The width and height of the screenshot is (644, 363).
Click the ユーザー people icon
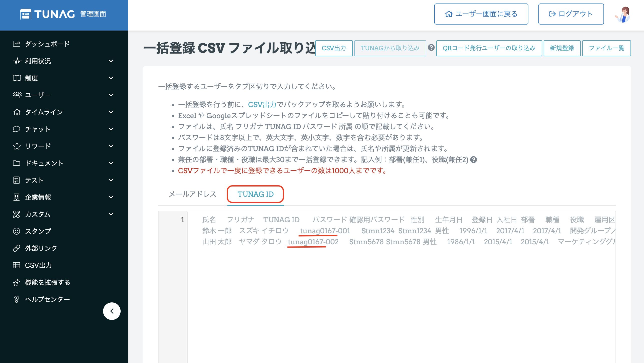pos(17,95)
